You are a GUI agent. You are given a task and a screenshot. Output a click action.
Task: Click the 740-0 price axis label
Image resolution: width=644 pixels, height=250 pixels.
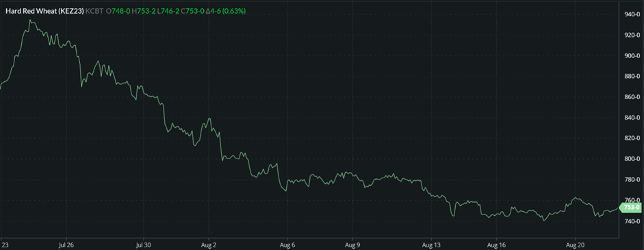click(x=632, y=221)
